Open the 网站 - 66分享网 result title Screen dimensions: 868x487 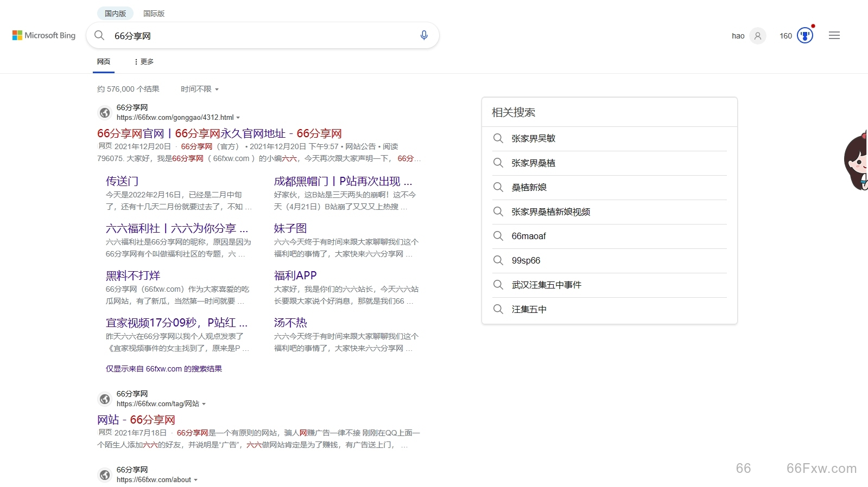136,420
